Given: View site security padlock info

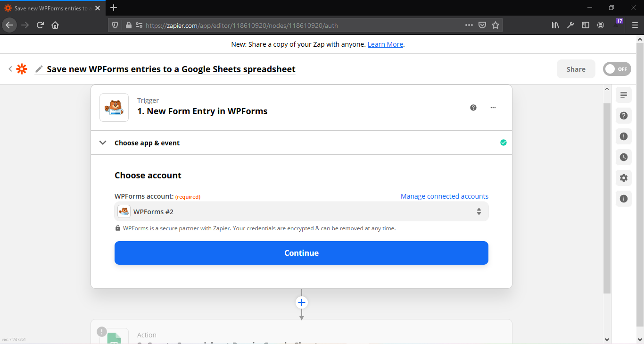Looking at the screenshot, I should tap(128, 25).
